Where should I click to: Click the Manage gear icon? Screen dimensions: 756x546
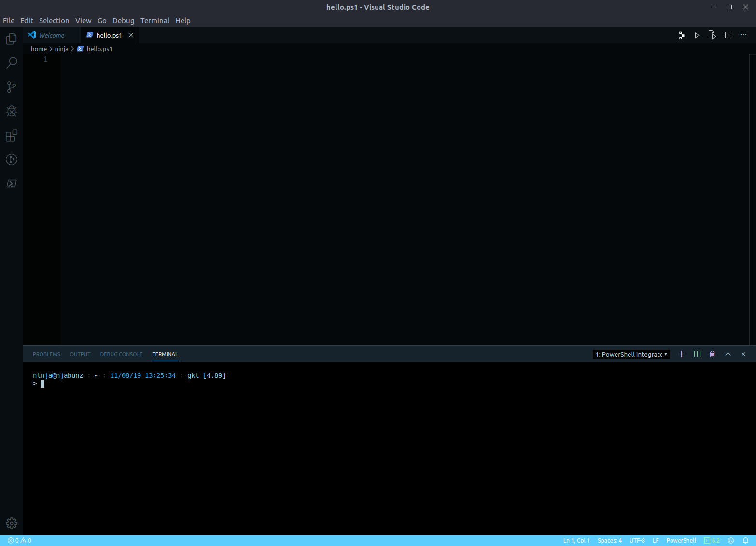[x=12, y=523]
